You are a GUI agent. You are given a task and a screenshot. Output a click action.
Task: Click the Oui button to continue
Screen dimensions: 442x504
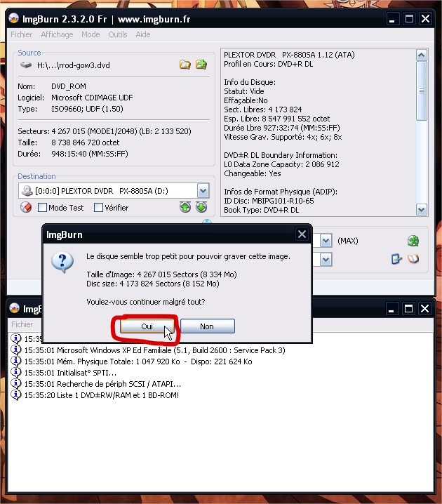pos(147,326)
